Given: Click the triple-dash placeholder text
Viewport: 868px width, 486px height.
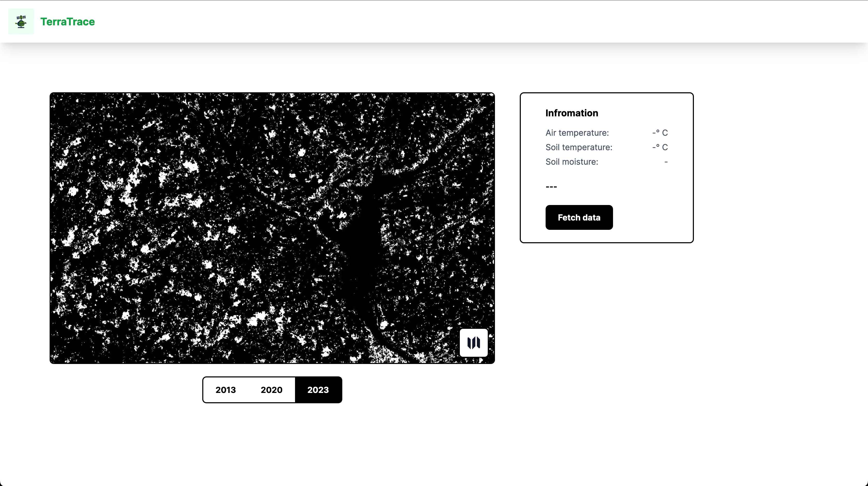Looking at the screenshot, I should coord(551,186).
